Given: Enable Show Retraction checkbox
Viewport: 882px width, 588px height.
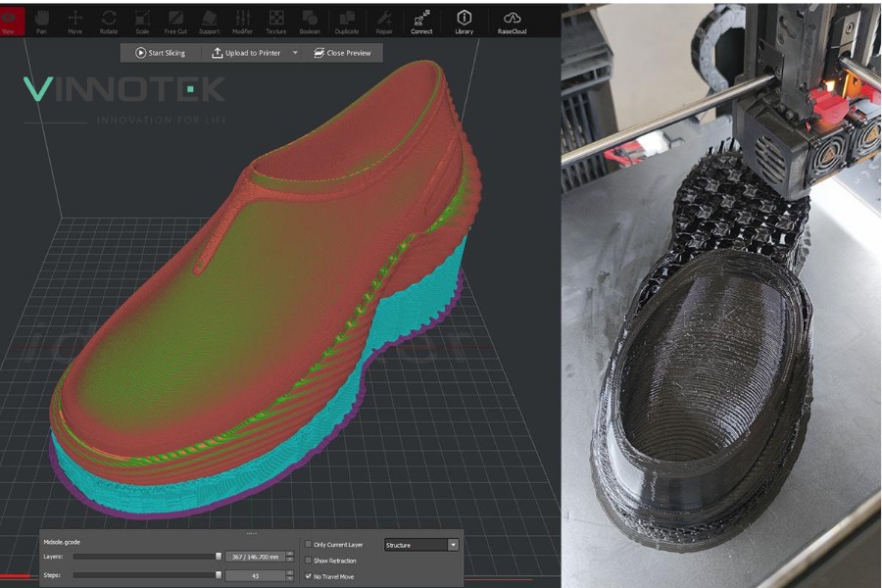Looking at the screenshot, I should [x=309, y=561].
